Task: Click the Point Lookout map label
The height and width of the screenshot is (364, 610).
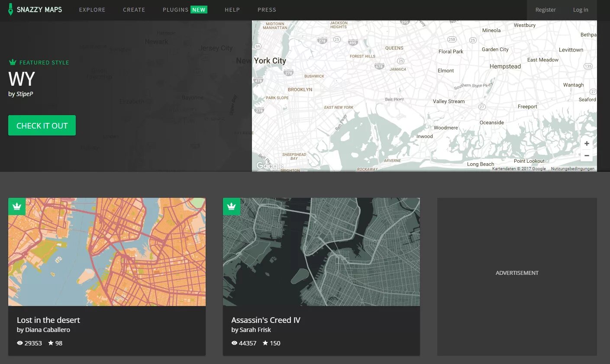Action: (x=529, y=161)
